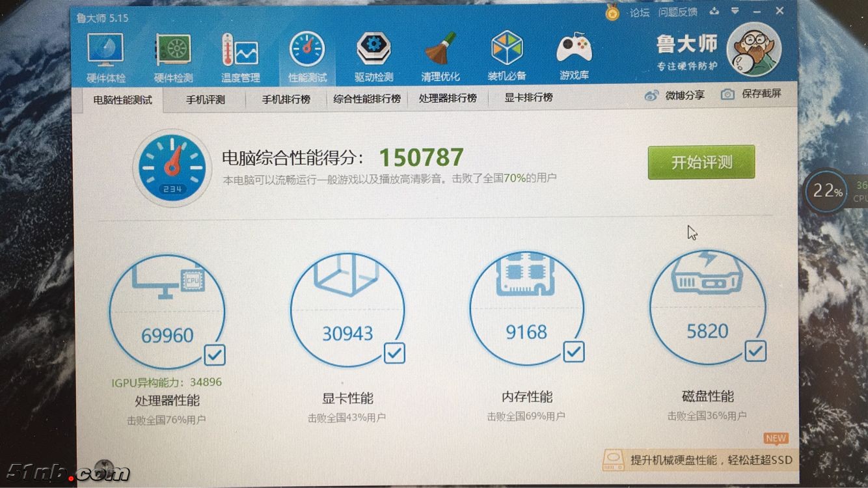Image resolution: width=868 pixels, height=488 pixels.
Task: Click the download tray icon in title bar
Action: tap(714, 11)
